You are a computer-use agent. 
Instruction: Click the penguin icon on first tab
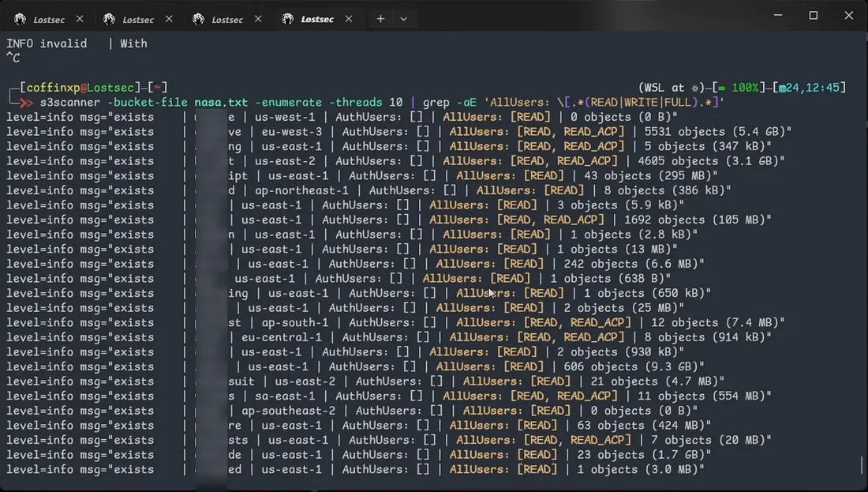[20, 19]
